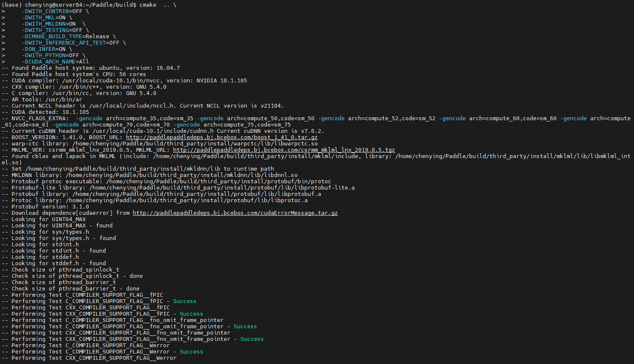Screen dimensions: 634x364
Task: Click the NCCL version v21104 line
Action: pyautogui.click(x=143, y=106)
